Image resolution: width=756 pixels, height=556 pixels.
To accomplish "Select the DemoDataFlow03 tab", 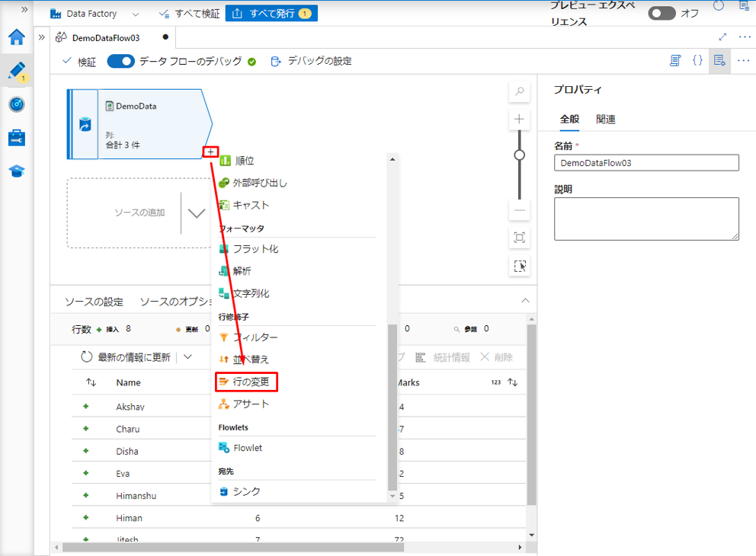I will tap(106, 37).
